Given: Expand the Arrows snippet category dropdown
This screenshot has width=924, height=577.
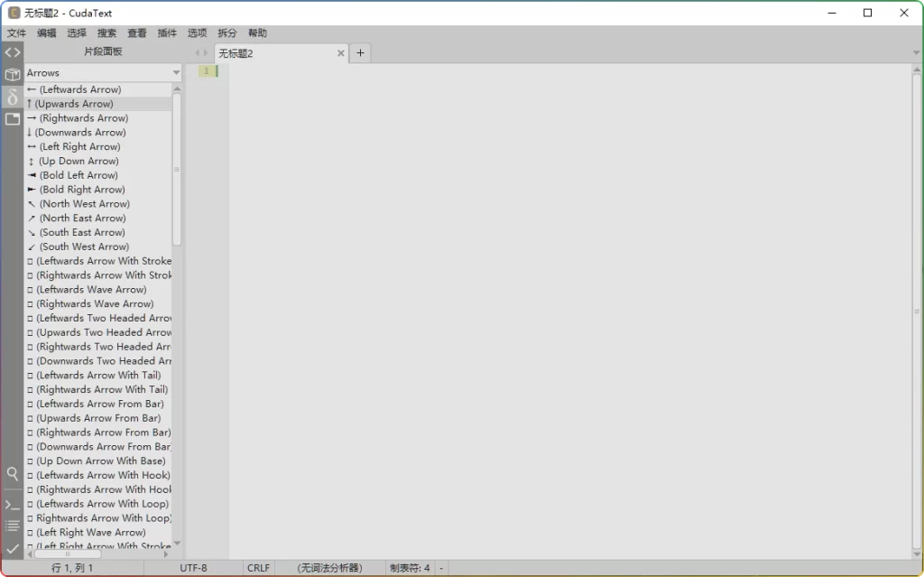Looking at the screenshot, I should tap(176, 73).
